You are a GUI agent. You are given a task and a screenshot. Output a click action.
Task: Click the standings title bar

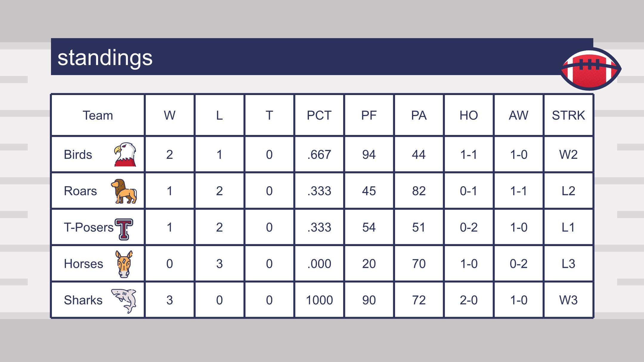[x=322, y=57]
